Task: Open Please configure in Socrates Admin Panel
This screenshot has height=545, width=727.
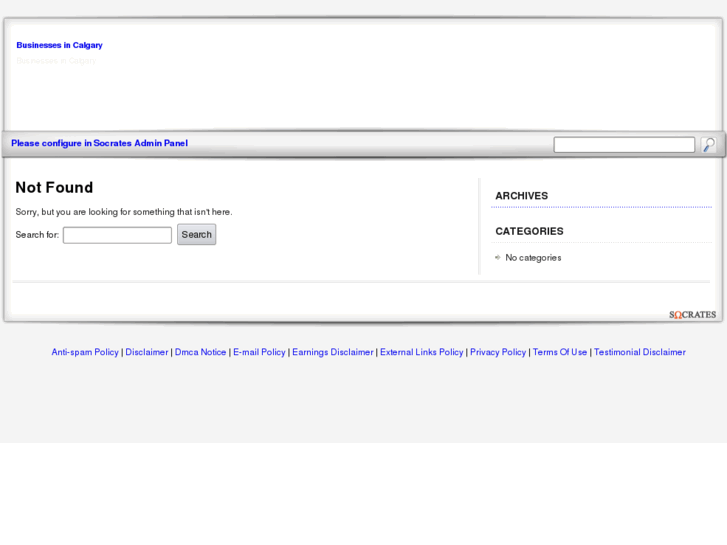Action: pyautogui.click(x=99, y=143)
